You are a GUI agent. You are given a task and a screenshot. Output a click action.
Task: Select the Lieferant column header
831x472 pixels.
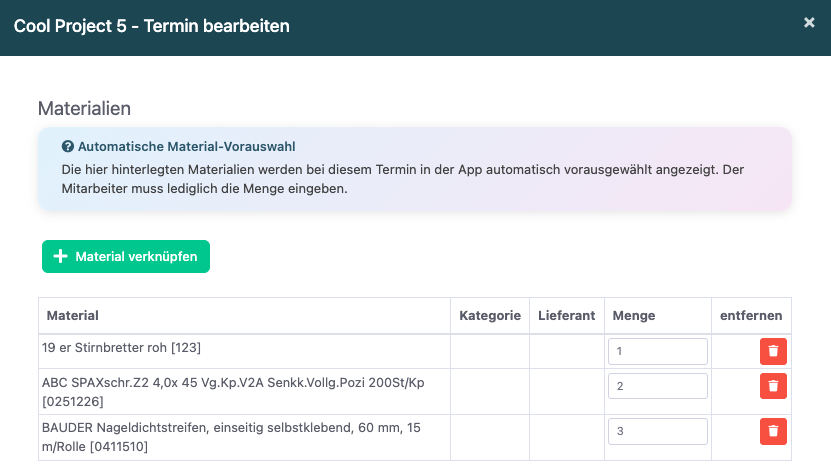click(567, 315)
